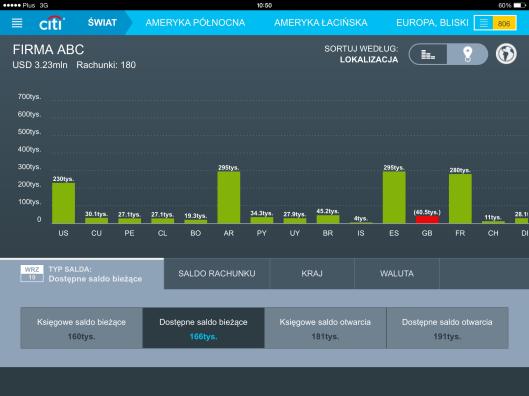
Task: Open the hamburger menu
Action: (x=17, y=23)
